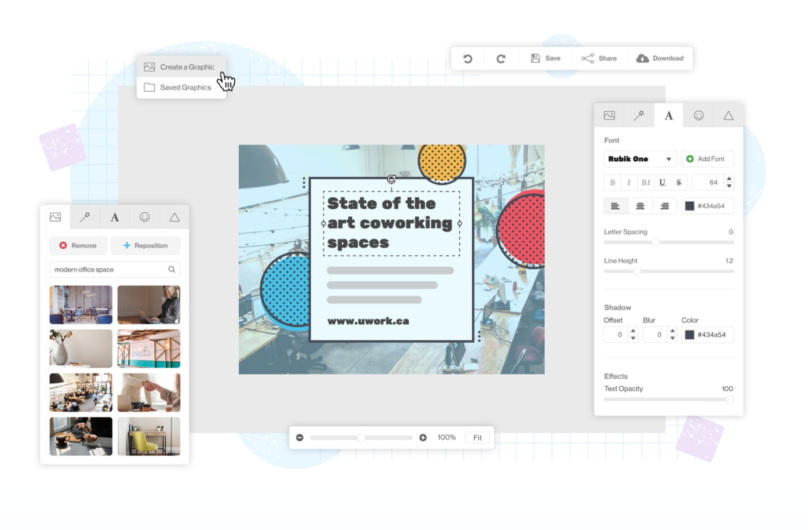Select the yellow chair image thumbnail
The image size is (808, 530).
pyautogui.click(x=148, y=436)
